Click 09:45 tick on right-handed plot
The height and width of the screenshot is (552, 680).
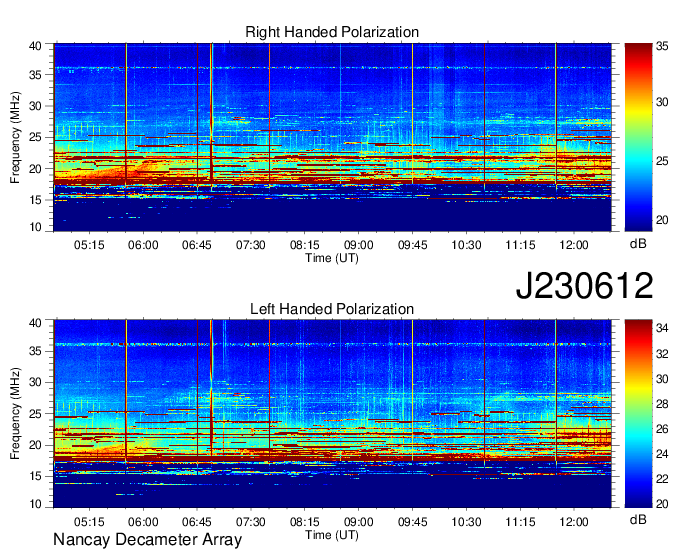412,245
